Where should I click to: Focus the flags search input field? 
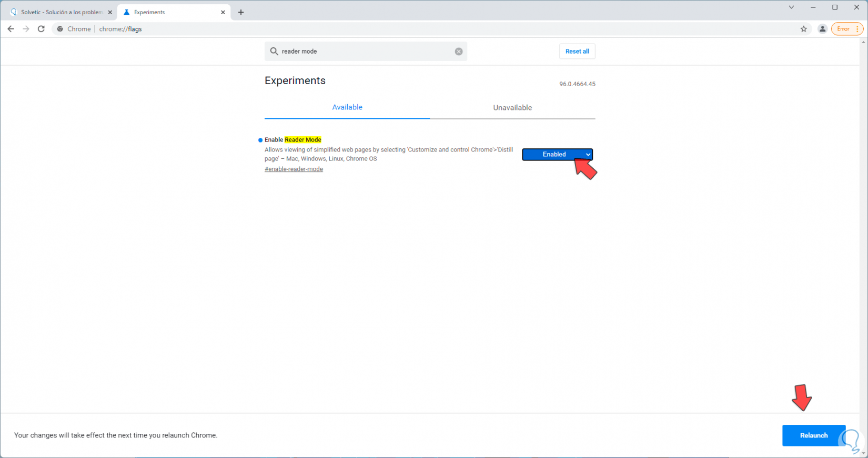(x=366, y=52)
